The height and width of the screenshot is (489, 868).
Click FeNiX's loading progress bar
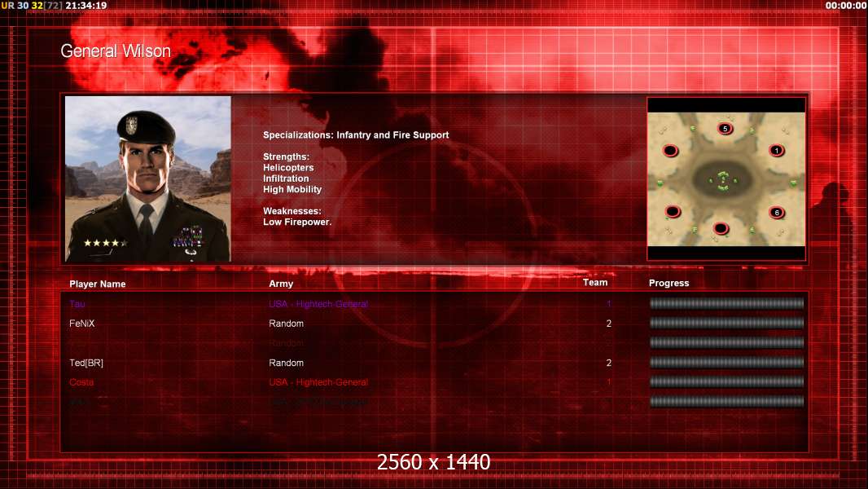coord(727,323)
